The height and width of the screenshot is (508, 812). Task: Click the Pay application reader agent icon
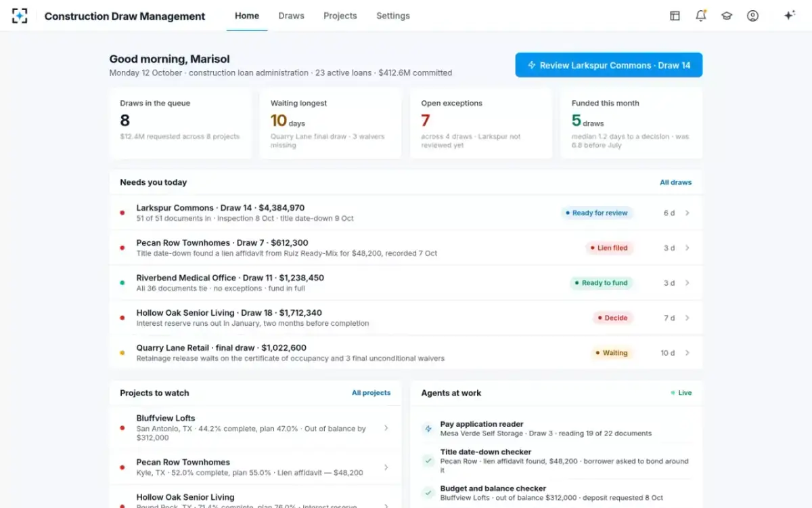428,429
